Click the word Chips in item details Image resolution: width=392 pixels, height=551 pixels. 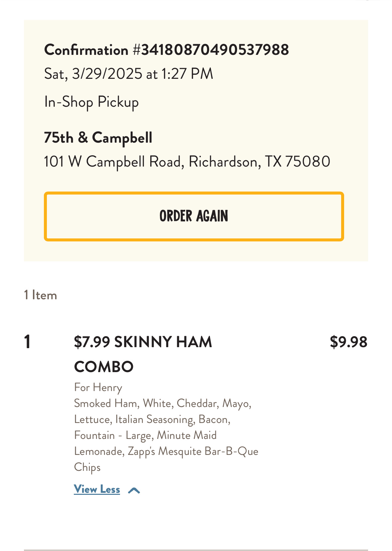click(87, 467)
